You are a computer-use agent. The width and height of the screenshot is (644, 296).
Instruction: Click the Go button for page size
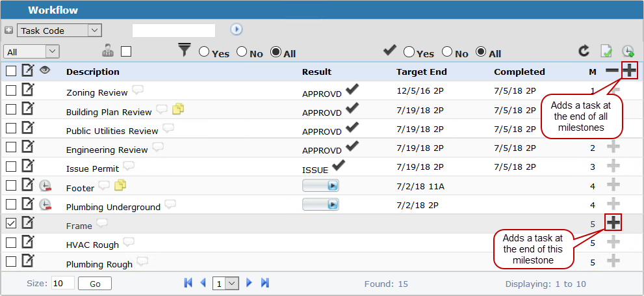94,283
